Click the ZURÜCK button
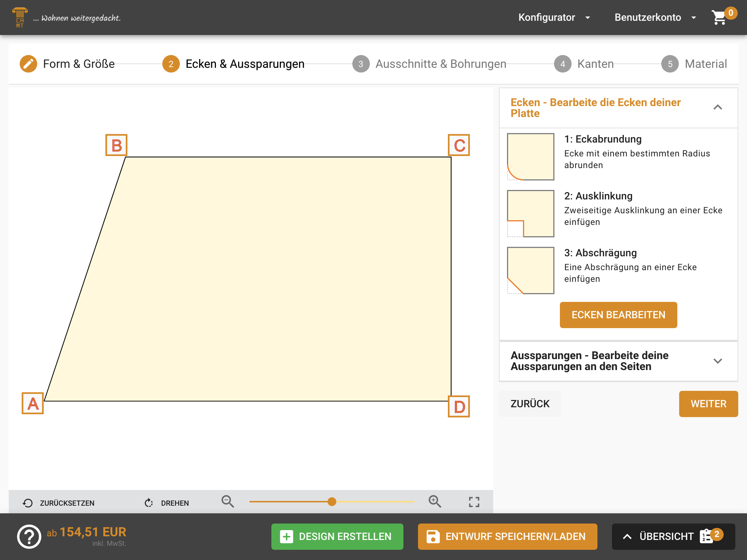The width and height of the screenshot is (747, 560). 530,404
